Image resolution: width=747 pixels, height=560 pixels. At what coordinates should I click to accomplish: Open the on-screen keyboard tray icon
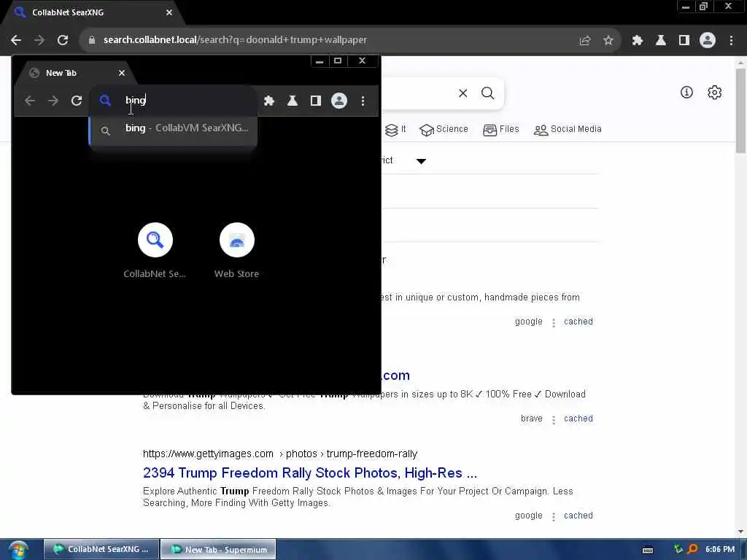(x=648, y=550)
